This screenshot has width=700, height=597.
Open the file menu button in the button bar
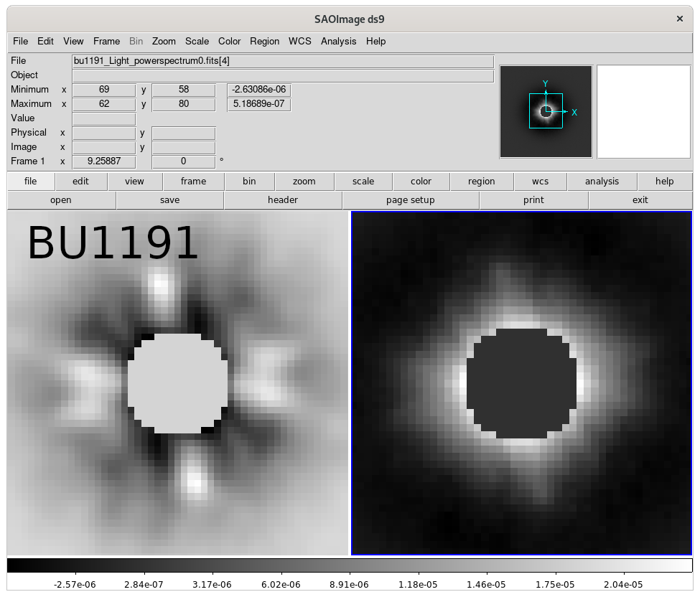(x=30, y=181)
